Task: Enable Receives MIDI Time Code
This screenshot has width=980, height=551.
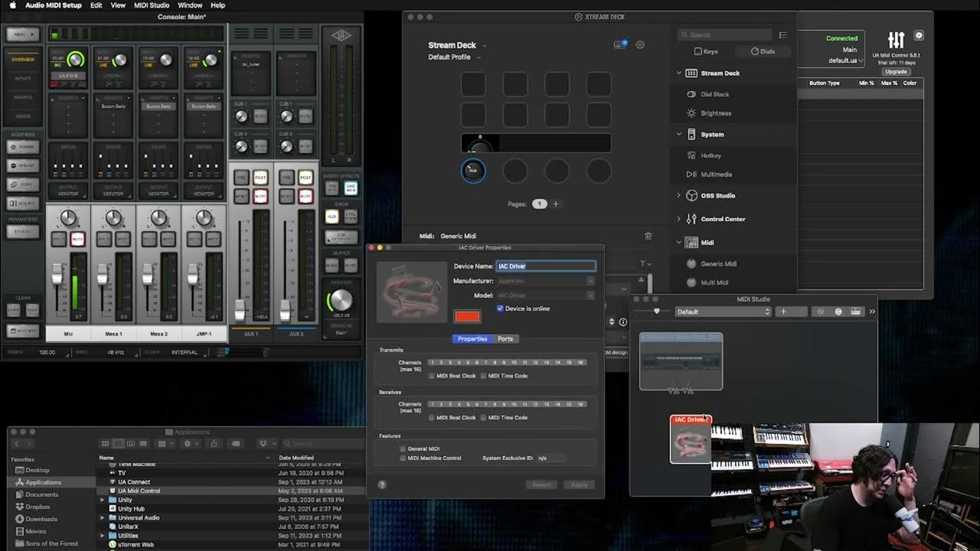Action: pos(484,418)
